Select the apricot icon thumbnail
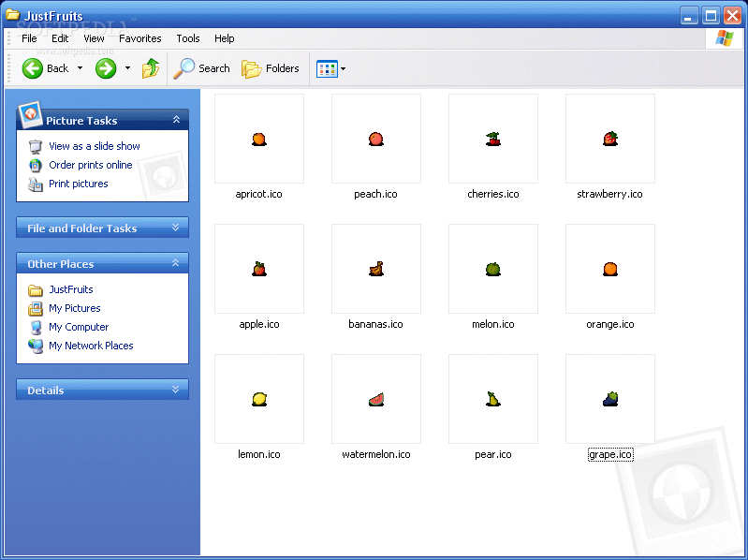The image size is (748, 560). coord(259,139)
